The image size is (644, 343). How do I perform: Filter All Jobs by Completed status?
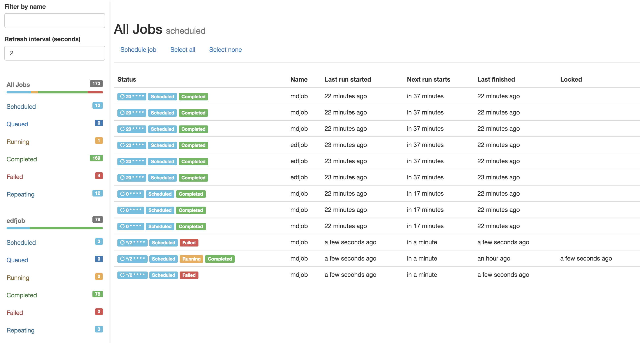(x=21, y=159)
